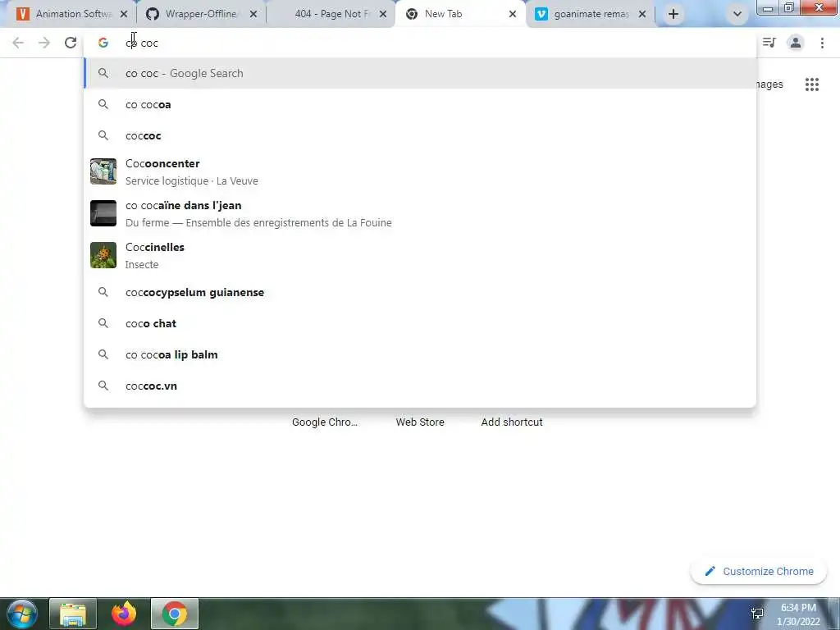Close the Wrapper-Offline tab

click(253, 14)
